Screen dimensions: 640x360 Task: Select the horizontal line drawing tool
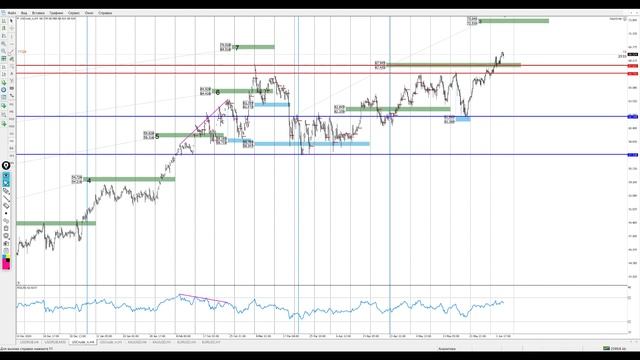(11, 43)
